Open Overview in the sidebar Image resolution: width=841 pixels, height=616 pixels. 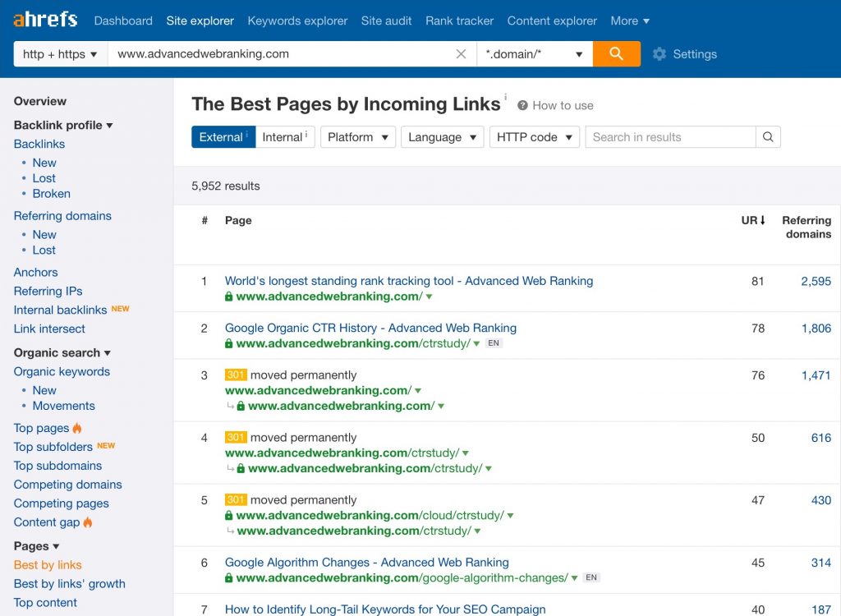(40, 101)
